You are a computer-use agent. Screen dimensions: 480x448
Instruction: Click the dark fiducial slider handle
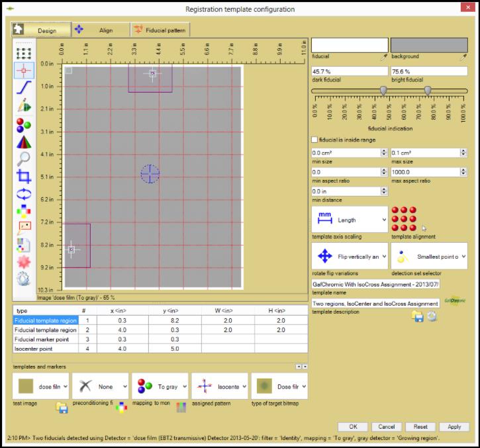click(x=383, y=91)
